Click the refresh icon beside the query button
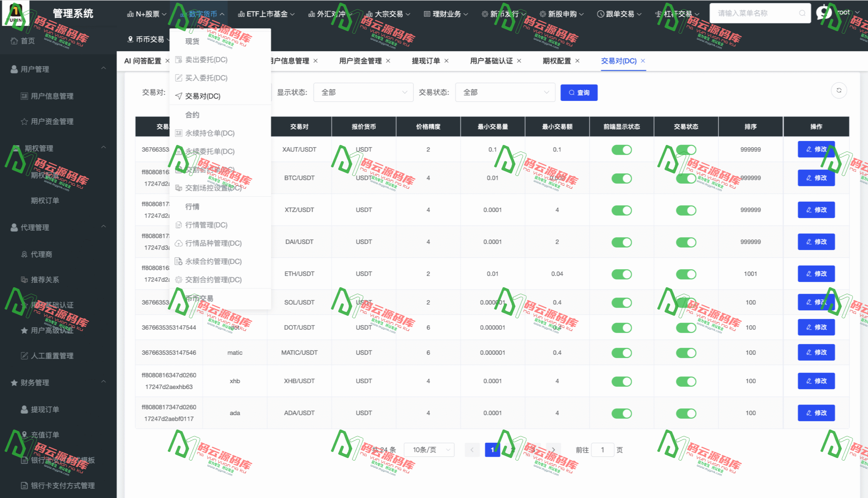 (x=839, y=91)
